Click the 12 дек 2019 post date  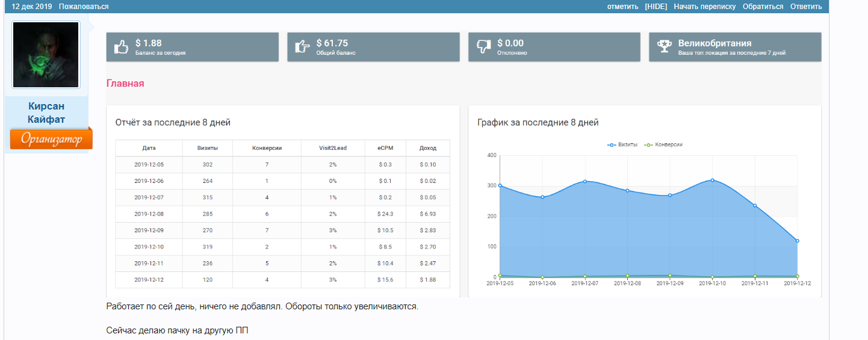(32, 7)
